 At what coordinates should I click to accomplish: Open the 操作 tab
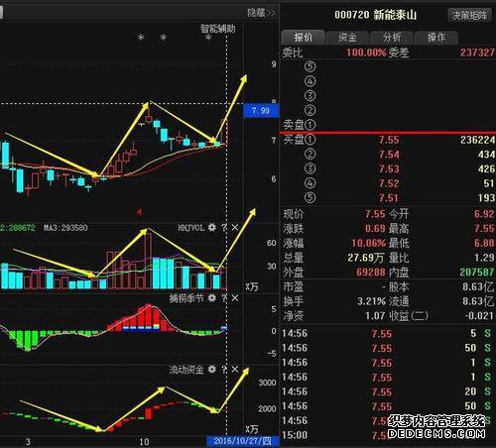pyautogui.click(x=436, y=38)
